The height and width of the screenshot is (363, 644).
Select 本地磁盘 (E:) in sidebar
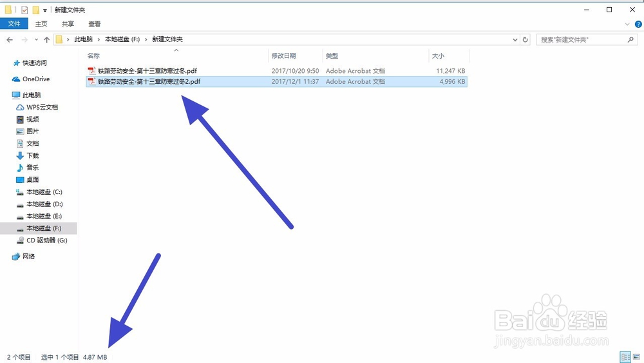44,216
